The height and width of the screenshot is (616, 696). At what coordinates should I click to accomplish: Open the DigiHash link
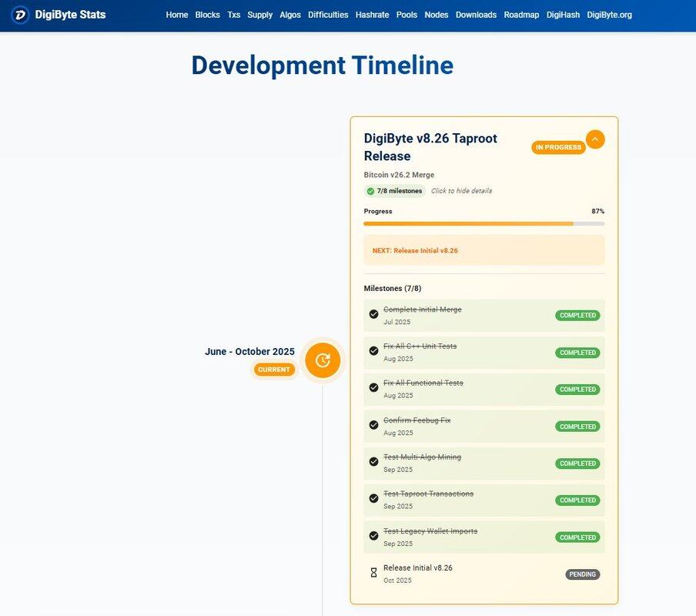(563, 15)
